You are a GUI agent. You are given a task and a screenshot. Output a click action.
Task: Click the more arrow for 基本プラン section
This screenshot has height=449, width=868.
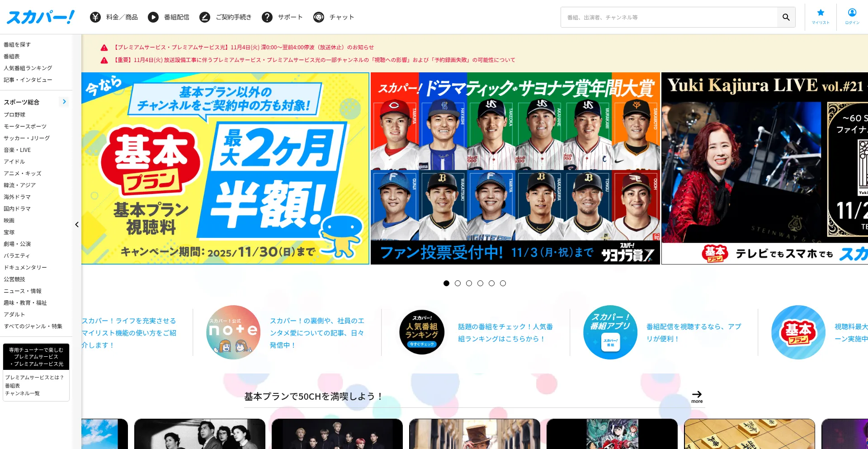click(x=697, y=396)
